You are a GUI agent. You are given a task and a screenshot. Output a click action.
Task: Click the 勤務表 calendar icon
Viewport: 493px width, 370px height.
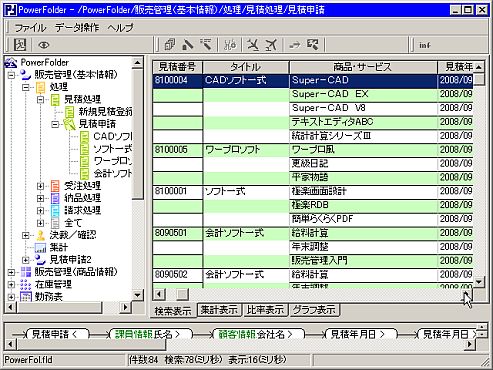pos(26,297)
